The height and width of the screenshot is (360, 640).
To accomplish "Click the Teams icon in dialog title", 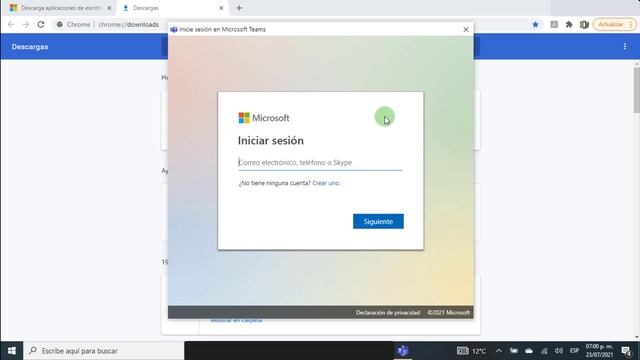I will (x=174, y=29).
